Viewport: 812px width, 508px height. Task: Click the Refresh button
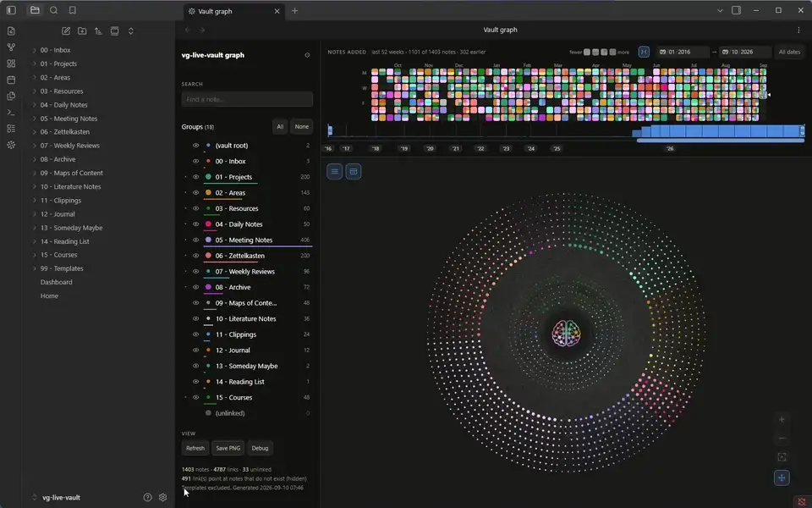(195, 448)
